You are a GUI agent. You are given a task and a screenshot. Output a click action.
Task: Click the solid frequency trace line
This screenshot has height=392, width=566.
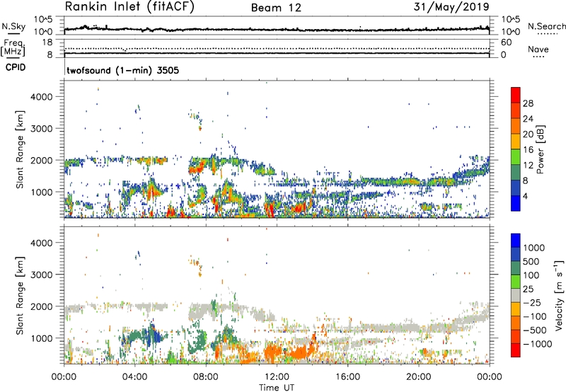point(277,53)
